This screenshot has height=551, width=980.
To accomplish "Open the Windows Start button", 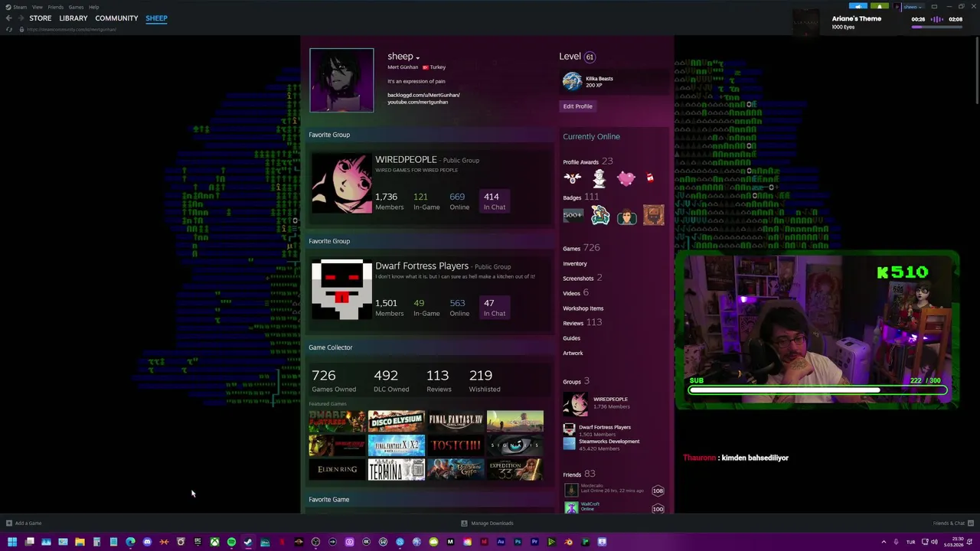I will (12, 542).
